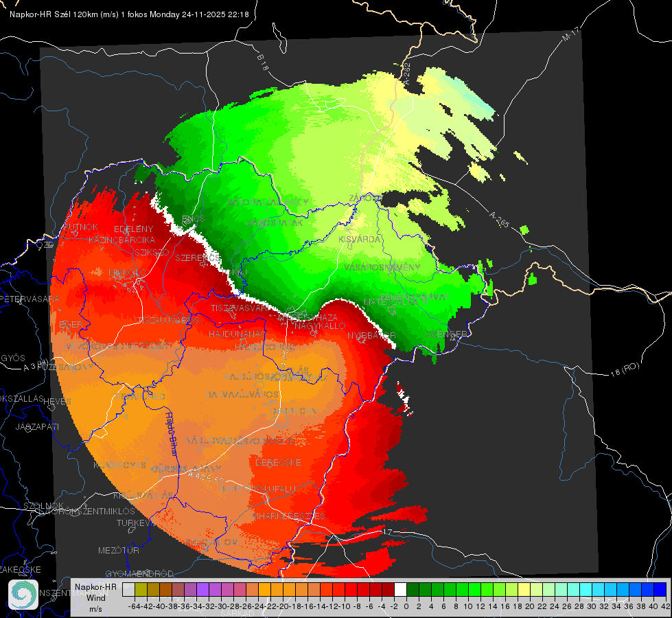
Task: Click the BIHARKERESZTES city label
Action: point(288,516)
